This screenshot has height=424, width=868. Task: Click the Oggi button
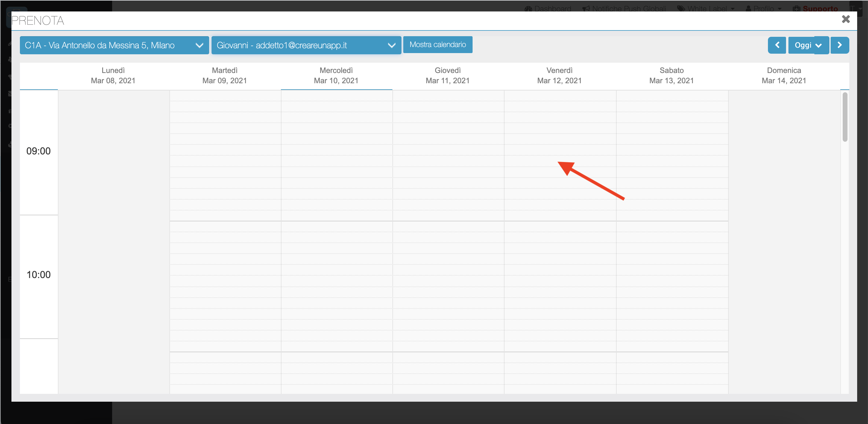tap(802, 45)
